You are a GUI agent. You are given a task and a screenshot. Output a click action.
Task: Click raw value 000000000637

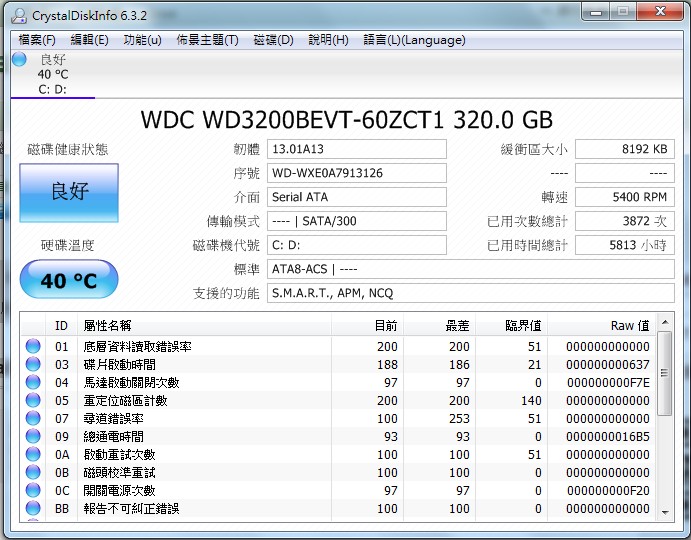point(608,365)
